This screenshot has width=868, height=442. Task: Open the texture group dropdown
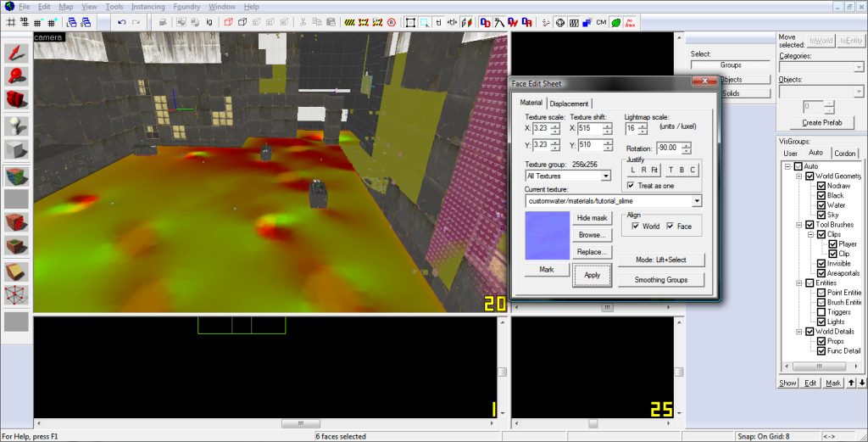[x=605, y=176]
